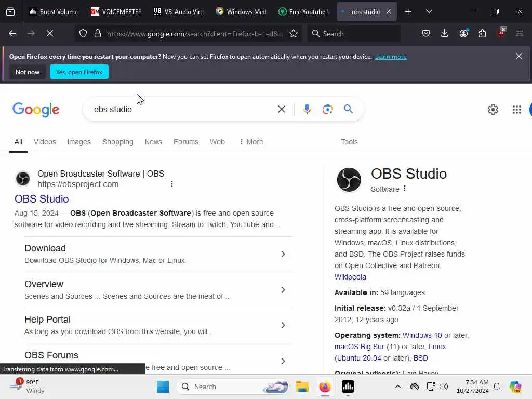
Task: Open the OBS Studio result title link
Action: tap(42, 199)
